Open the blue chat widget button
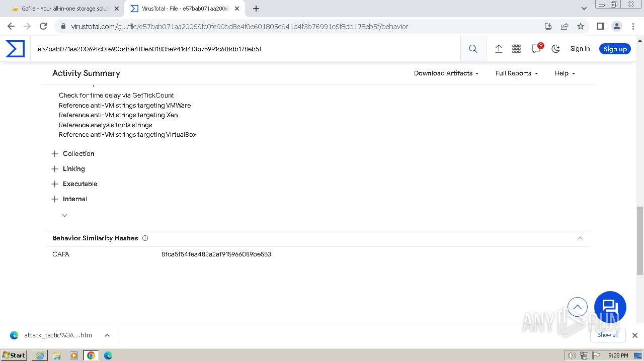The height and width of the screenshot is (362, 644). pos(610,307)
